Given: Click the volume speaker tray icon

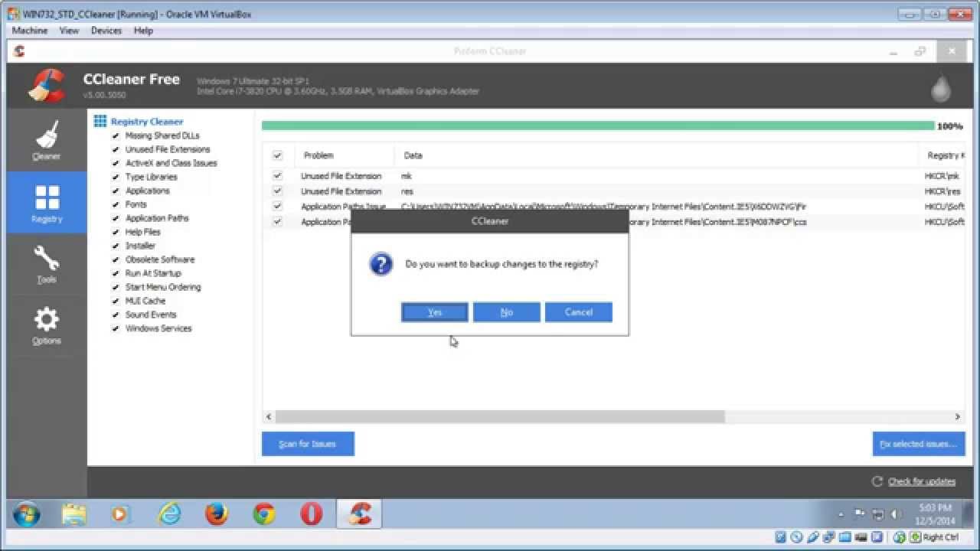Looking at the screenshot, I should point(895,514).
